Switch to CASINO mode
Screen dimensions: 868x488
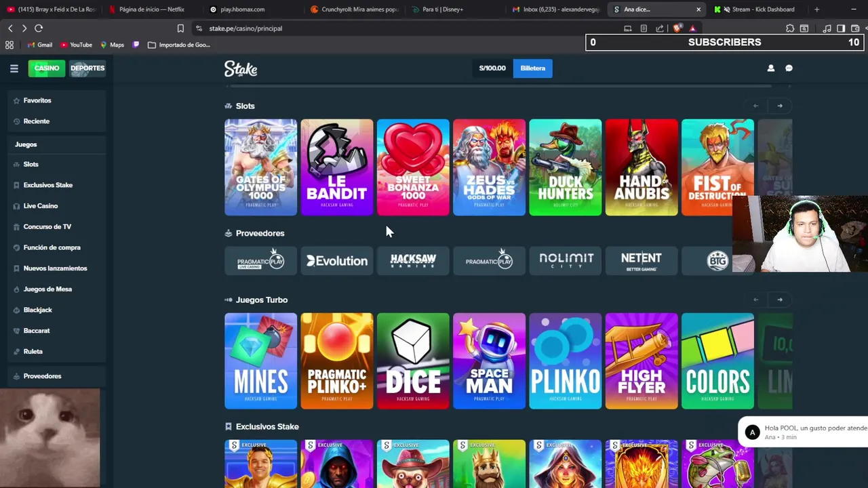point(47,68)
